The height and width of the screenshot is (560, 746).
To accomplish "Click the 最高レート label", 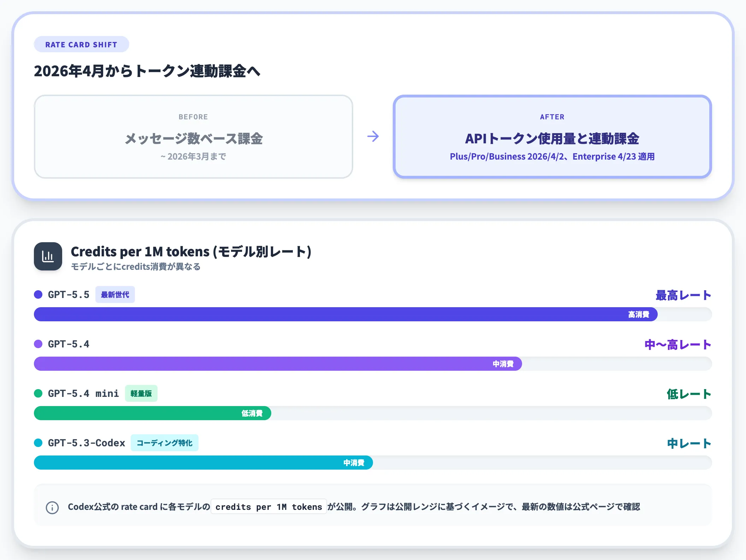I will click(683, 295).
